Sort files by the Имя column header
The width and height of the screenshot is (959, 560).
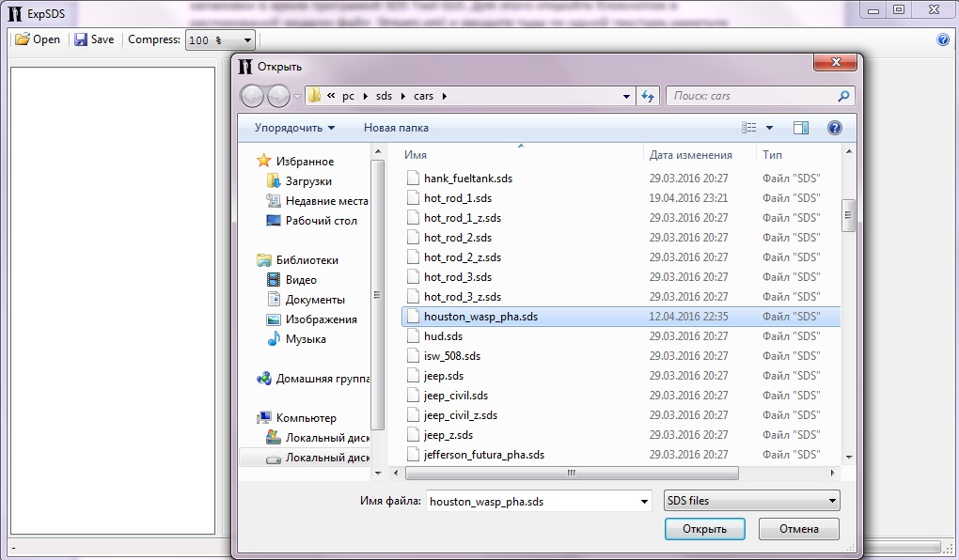click(x=416, y=155)
